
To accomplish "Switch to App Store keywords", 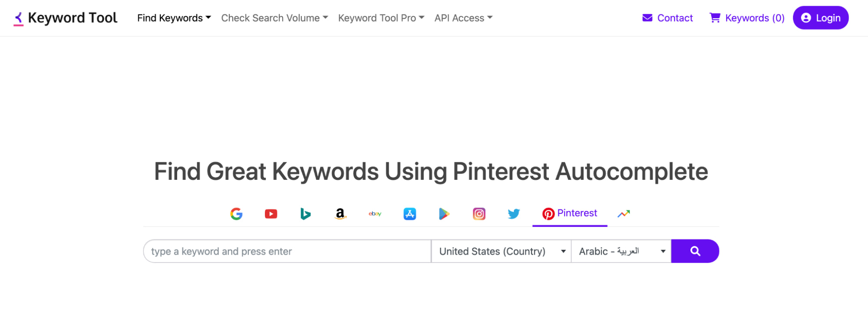I will 409,214.
